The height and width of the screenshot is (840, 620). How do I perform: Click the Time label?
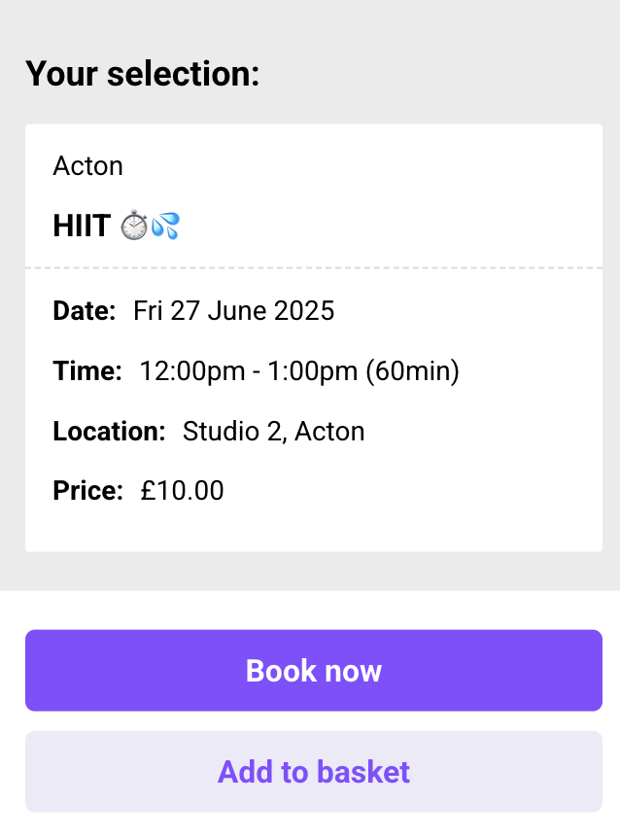[x=87, y=370]
